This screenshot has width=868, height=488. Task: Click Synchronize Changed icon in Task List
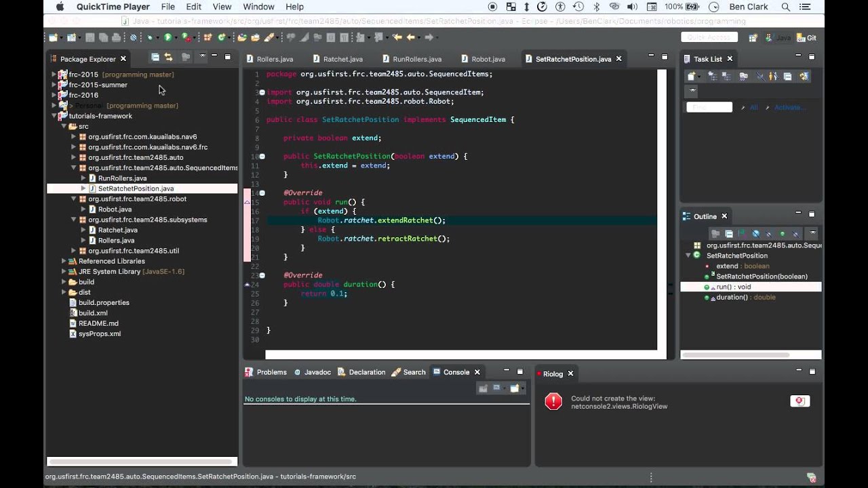[804, 77]
